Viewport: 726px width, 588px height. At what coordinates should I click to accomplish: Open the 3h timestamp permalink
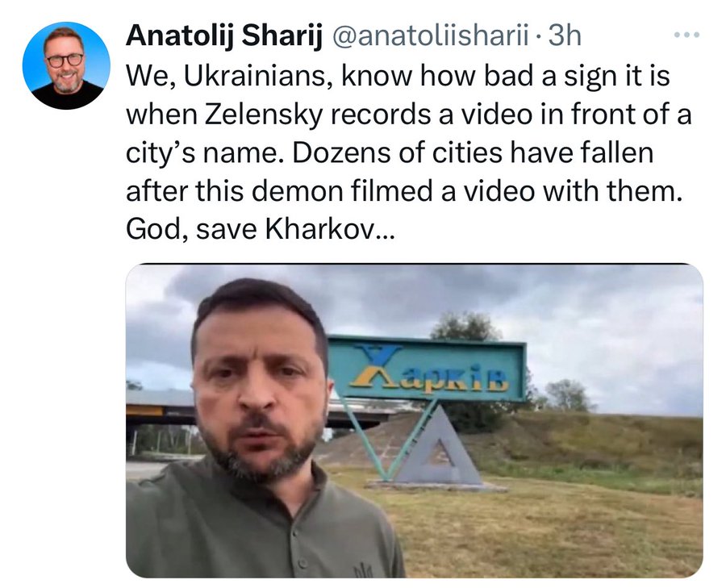(565, 35)
